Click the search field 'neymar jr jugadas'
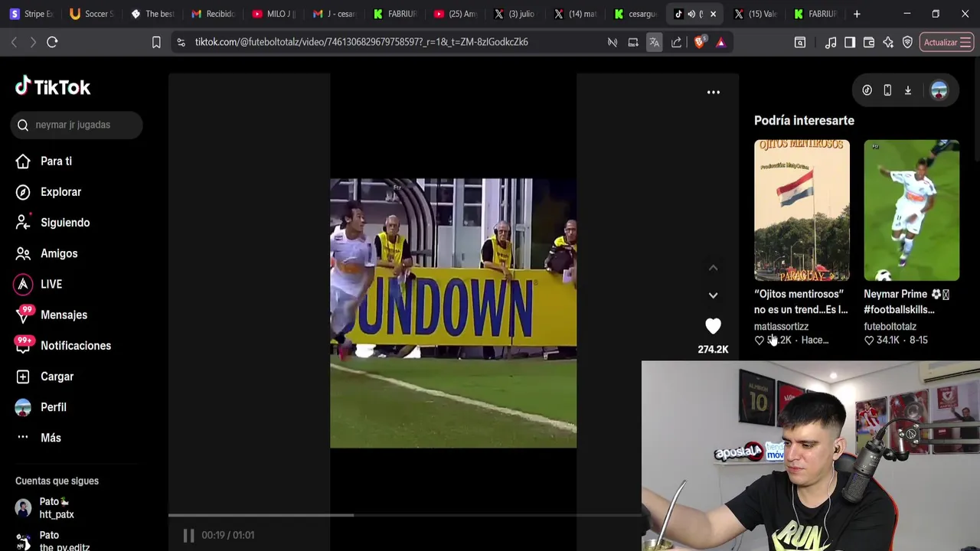980x551 pixels. [x=77, y=125]
